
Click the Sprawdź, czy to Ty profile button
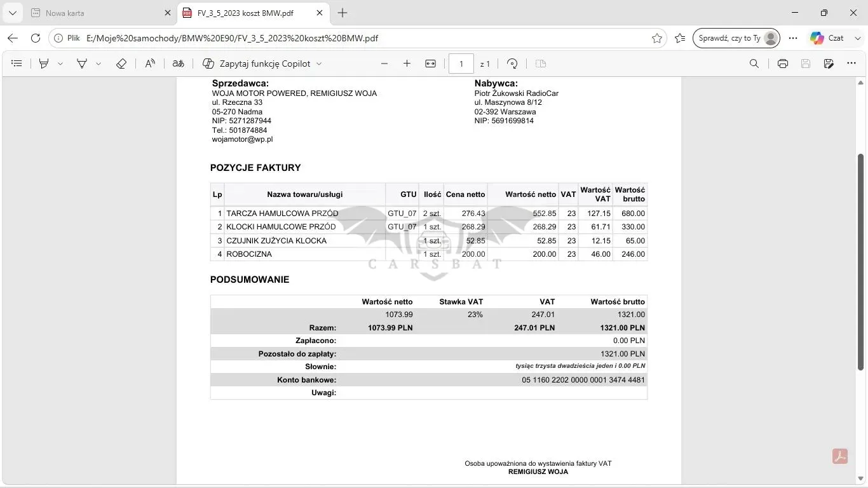tap(736, 38)
